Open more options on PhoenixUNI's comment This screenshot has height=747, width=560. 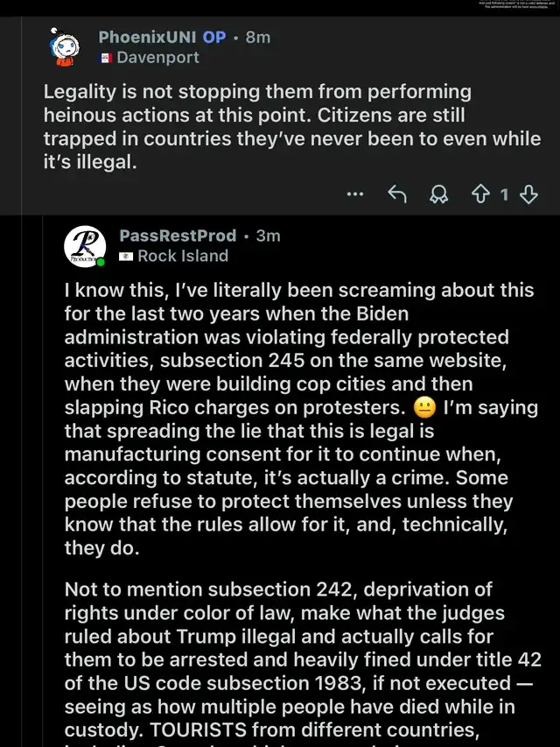[x=354, y=194]
